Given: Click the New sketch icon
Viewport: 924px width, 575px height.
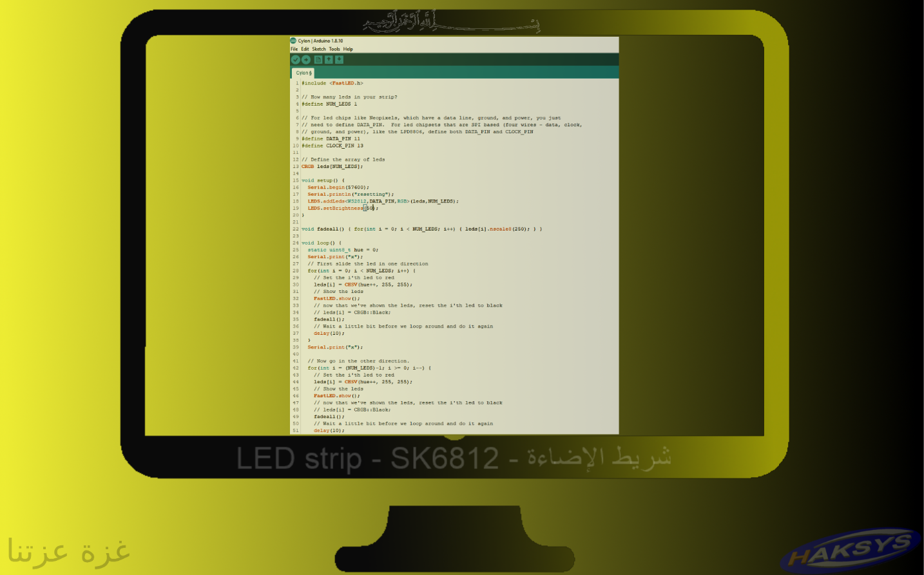Looking at the screenshot, I should coord(318,59).
